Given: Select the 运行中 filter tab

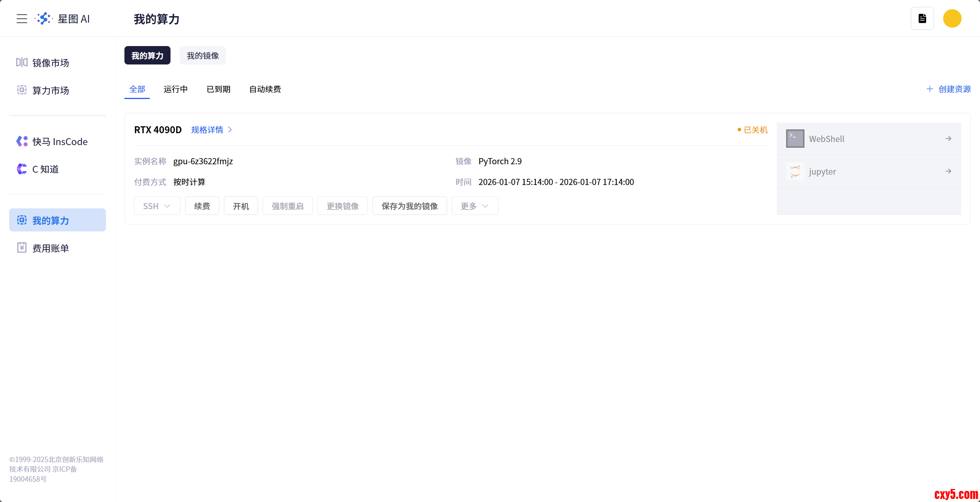Looking at the screenshot, I should point(175,89).
